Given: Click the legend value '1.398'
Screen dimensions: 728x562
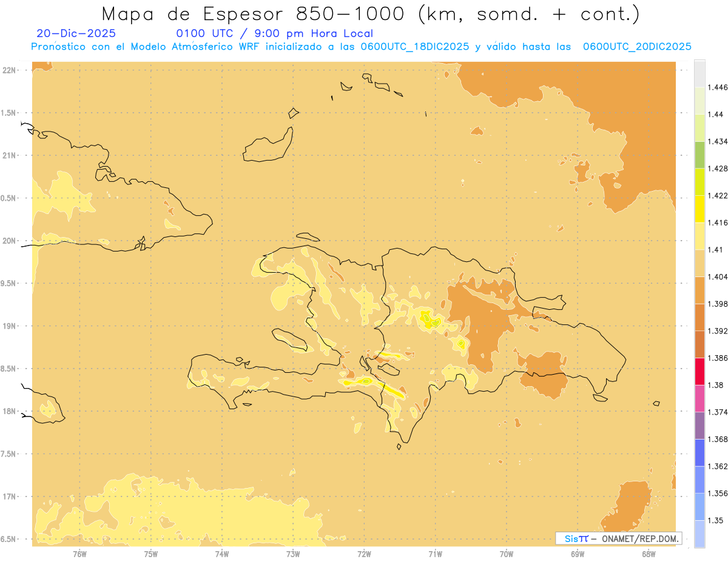Looking at the screenshot, I should pos(718,304).
